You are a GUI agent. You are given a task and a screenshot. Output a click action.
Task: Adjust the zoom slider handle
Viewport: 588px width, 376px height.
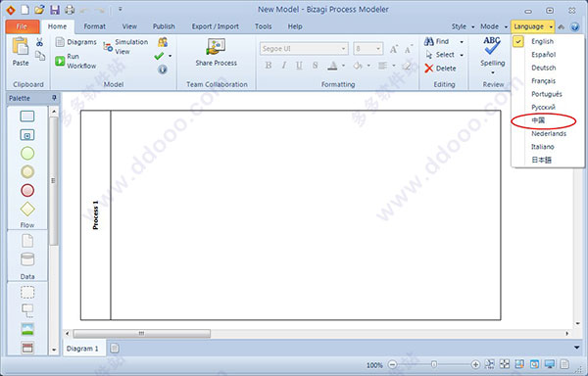[x=434, y=364]
